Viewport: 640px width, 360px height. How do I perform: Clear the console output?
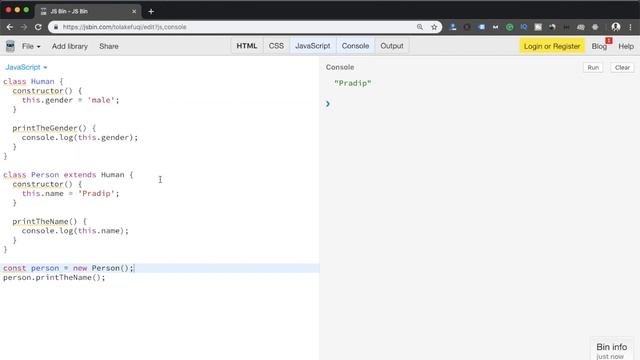(622, 67)
